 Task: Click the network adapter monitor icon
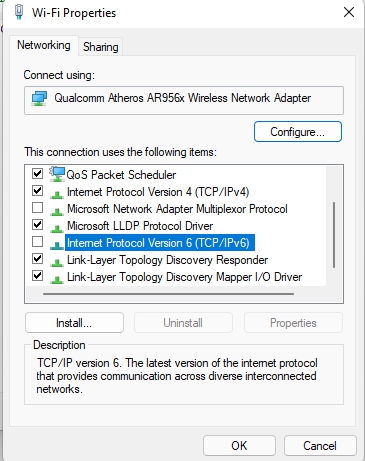click(x=39, y=99)
